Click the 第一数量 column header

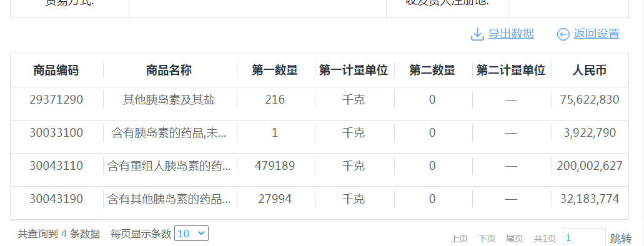[x=275, y=70]
